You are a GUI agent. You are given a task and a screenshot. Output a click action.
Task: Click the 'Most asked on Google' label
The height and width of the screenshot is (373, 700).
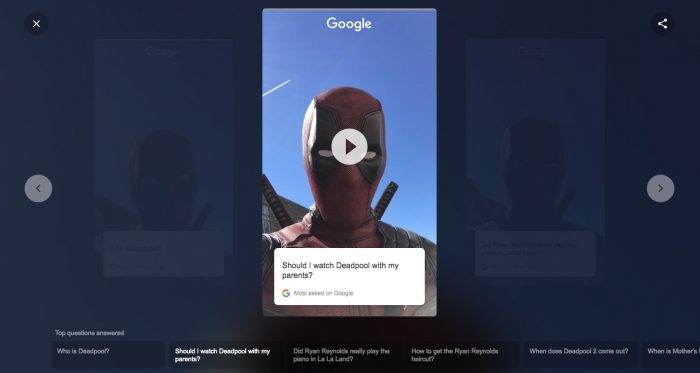click(x=323, y=293)
